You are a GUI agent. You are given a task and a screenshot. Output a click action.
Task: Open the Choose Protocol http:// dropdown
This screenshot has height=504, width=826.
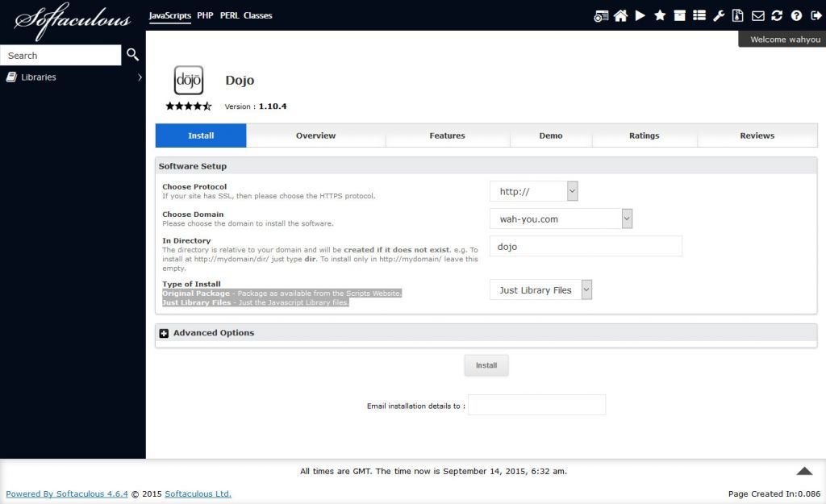[533, 191]
